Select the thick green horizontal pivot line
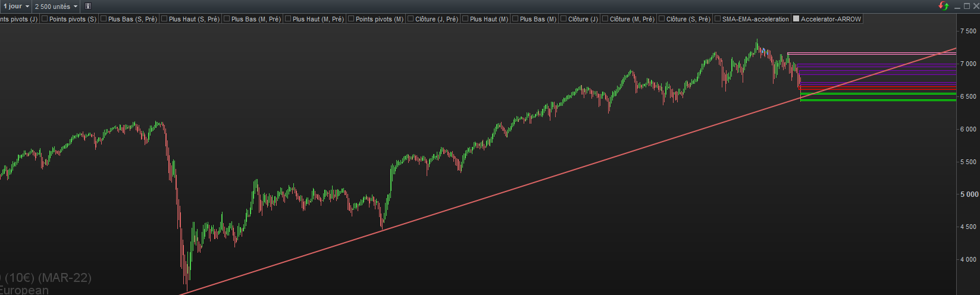This screenshot has width=980, height=295. coord(878,93)
